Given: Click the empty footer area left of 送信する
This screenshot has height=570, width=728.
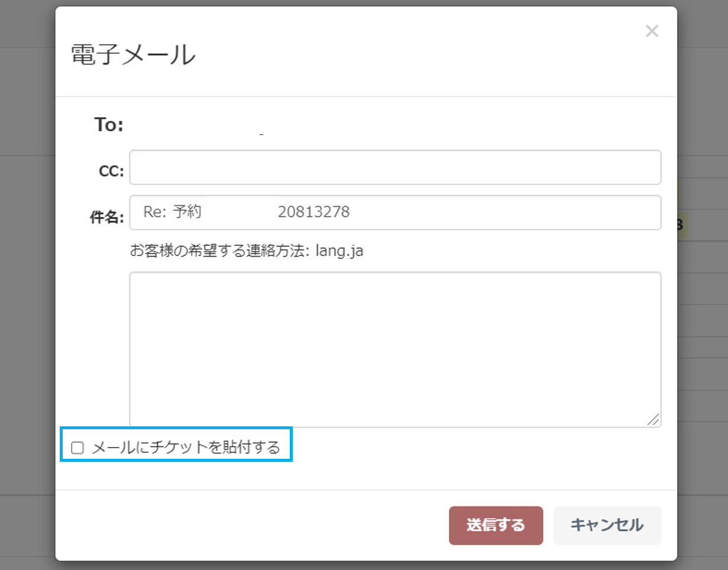Looking at the screenshot, I should [x=248, y=525].
